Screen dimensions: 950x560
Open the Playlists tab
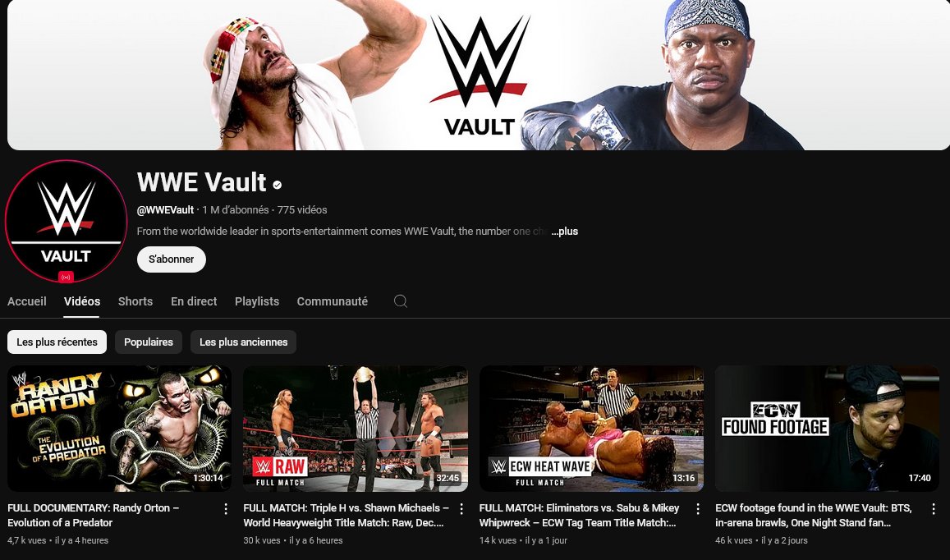257,301
